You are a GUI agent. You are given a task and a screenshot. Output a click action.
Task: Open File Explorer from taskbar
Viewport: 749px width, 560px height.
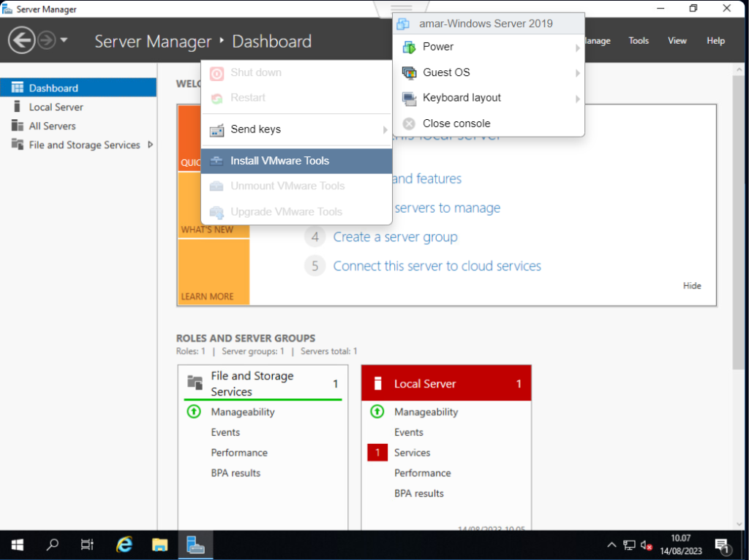point(159,545)
